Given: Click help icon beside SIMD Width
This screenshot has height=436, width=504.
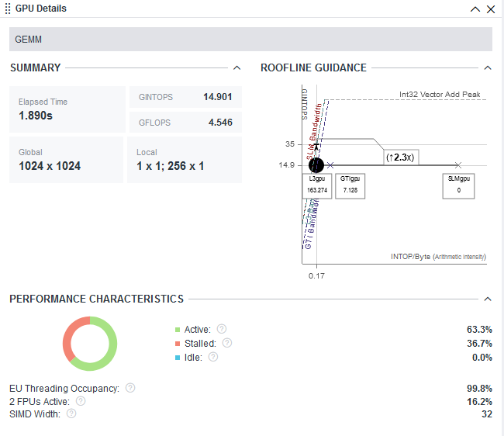Looking at the screenshot, I should (x=71, y=414).
